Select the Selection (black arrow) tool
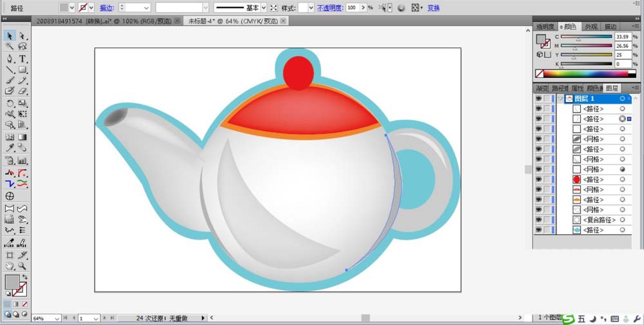644x325 pixels. (10, 36)
